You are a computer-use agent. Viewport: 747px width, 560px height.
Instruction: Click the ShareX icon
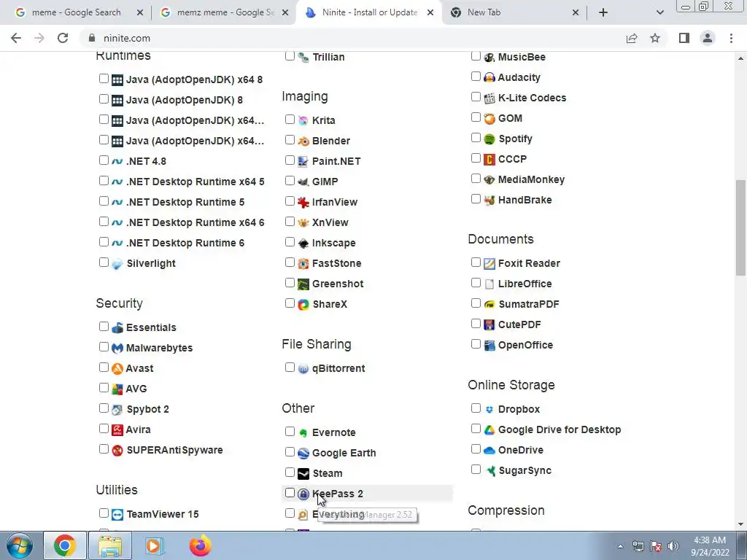(303, 304)
